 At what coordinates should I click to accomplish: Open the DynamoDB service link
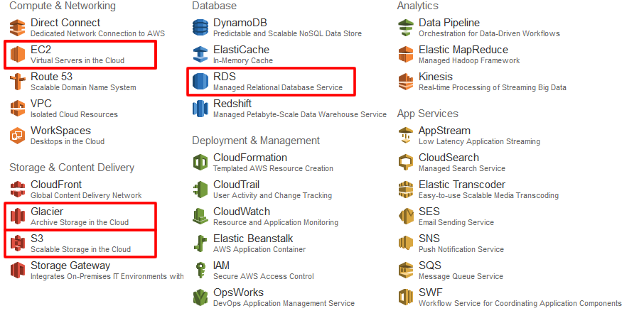point(240,23)
